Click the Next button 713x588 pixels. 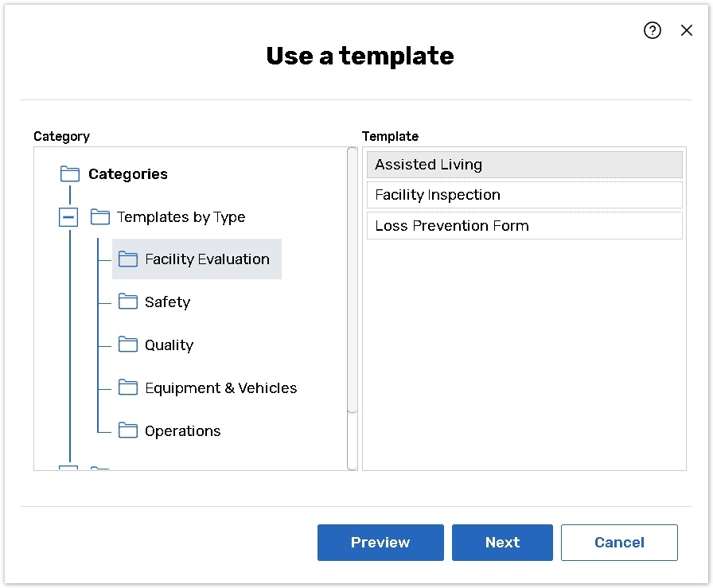tap(502, 543)
